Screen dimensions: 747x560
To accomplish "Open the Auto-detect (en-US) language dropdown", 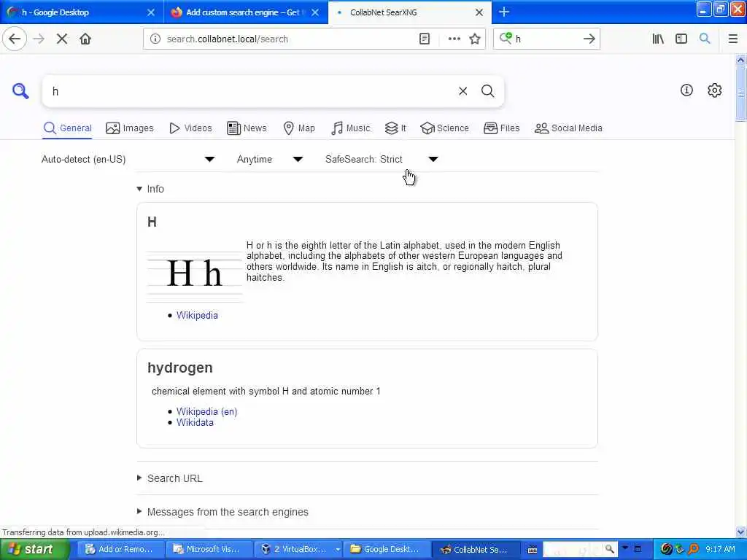I will coord(128,159).
